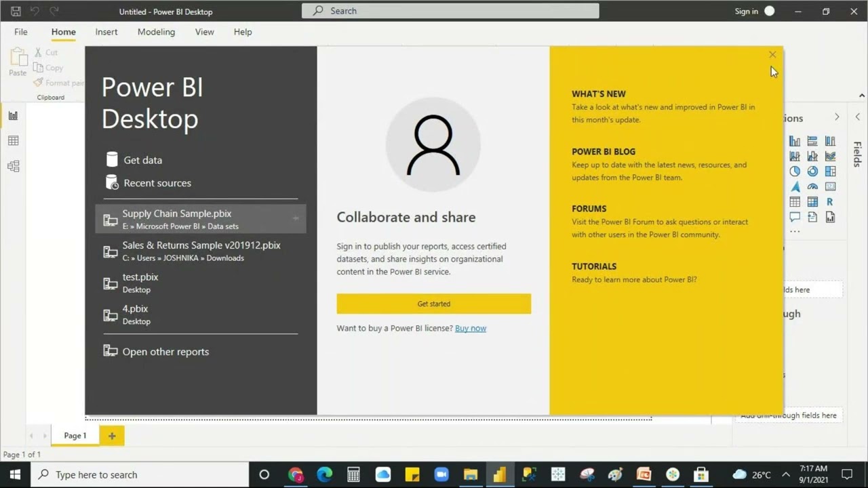Open Supply Chain Sample.pbix recent file

[201, 219]
